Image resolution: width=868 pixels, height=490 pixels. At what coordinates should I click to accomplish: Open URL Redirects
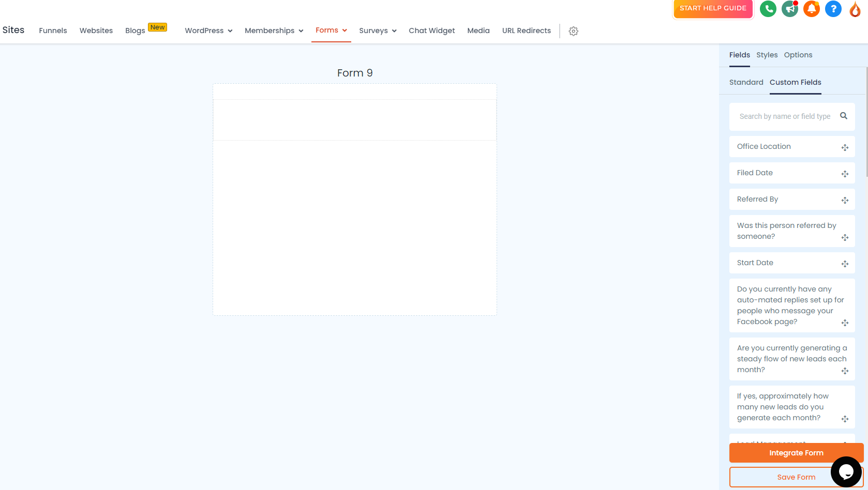coord(527,30)
